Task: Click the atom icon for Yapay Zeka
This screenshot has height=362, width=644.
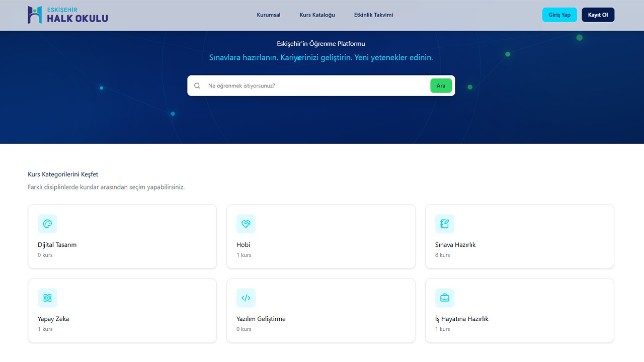Action: click(47, 298)
